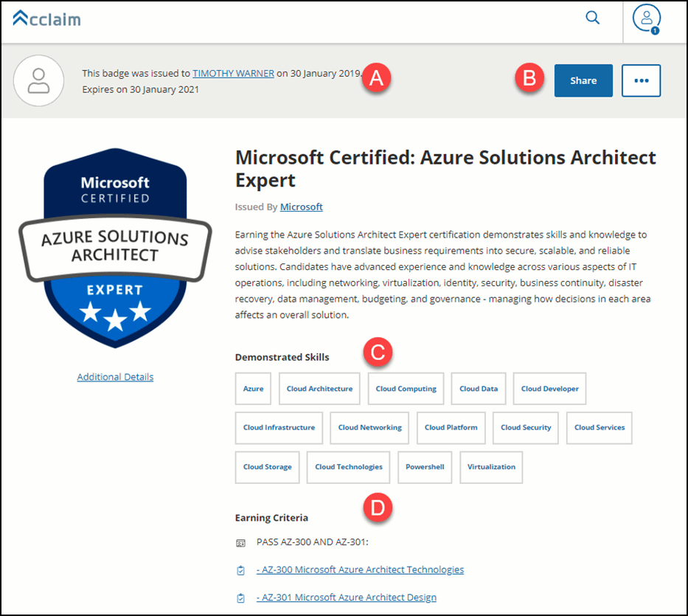Screen dimensions: 688x616
Task: Open the Microsoft issuer link
Action: coord(301,207)
